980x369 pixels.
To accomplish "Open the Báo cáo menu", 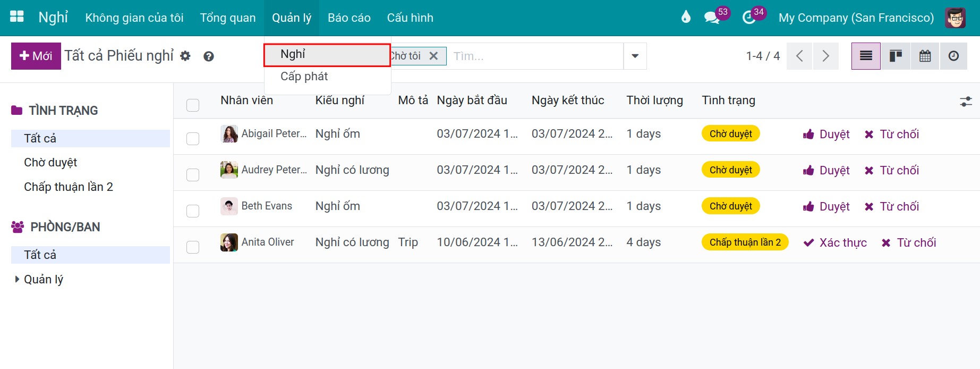I will [x=349, y=18].
